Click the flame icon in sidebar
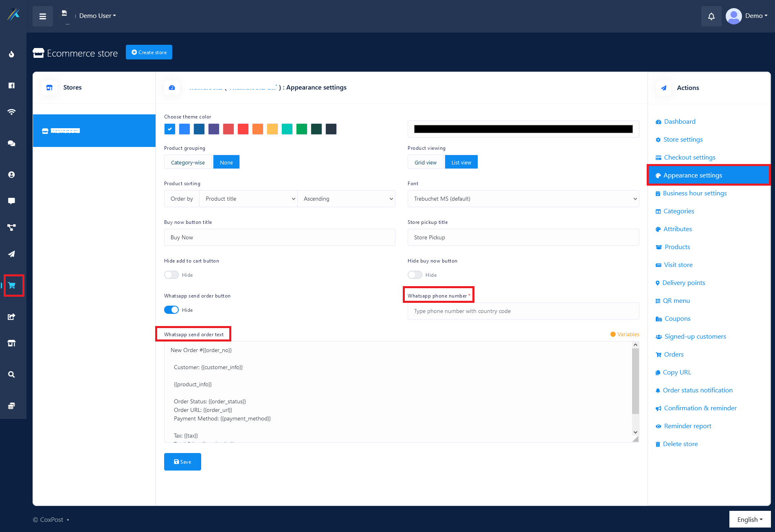Screen dimensions: 775x532 12,54
